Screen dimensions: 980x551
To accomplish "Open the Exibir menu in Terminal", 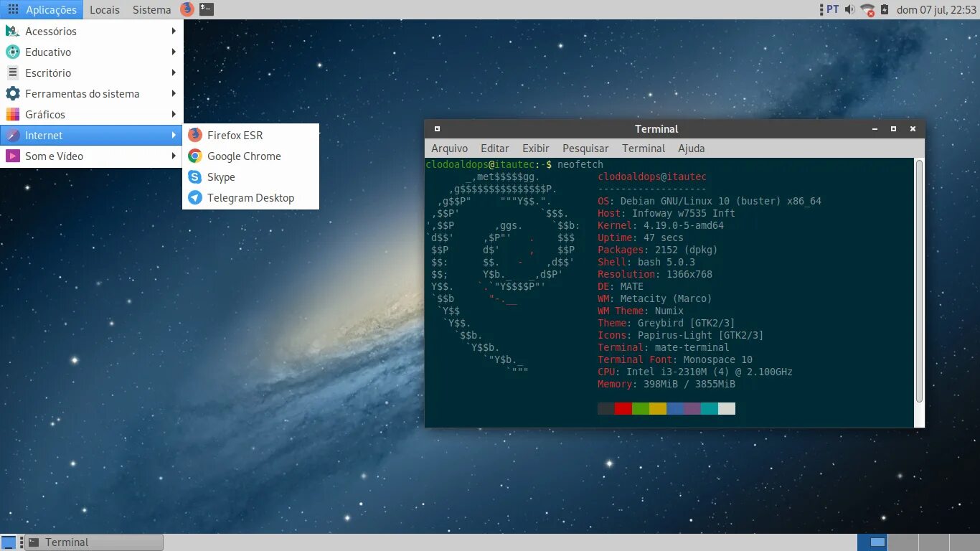I will point(536,149).
